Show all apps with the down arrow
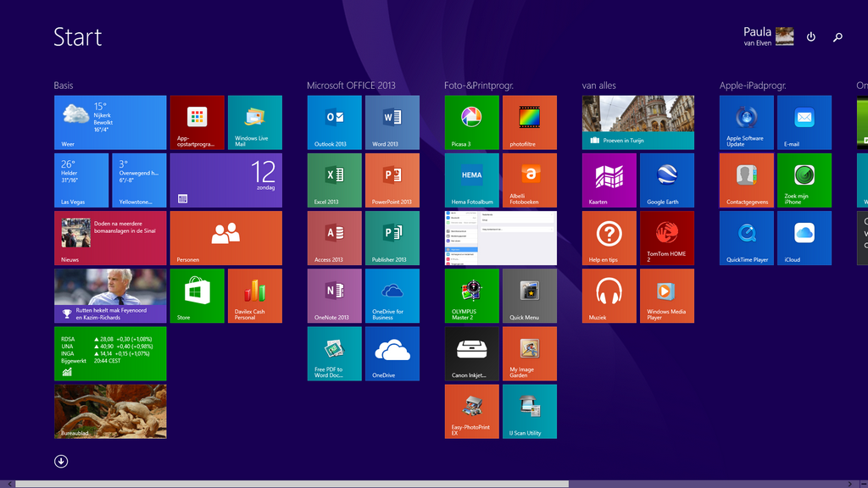 (x=61, y=462)
